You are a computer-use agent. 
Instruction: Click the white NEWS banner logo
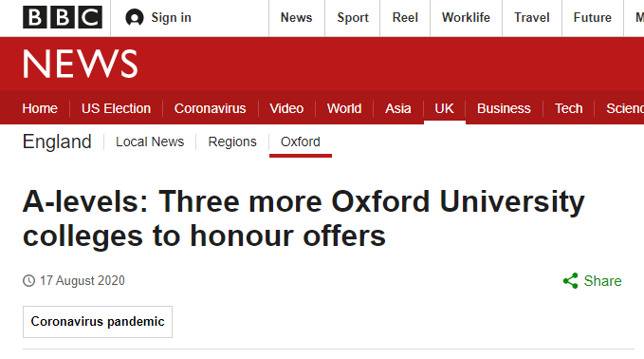80,64
